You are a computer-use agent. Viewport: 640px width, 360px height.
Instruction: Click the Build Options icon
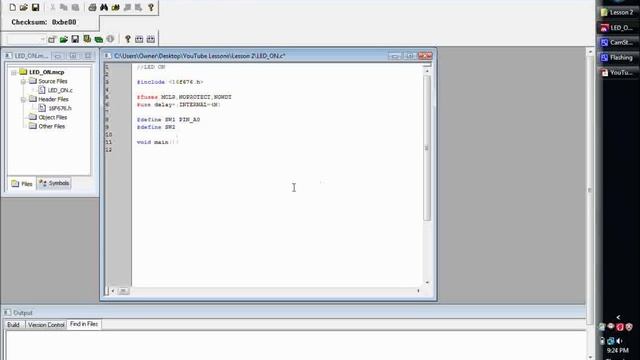87,39
